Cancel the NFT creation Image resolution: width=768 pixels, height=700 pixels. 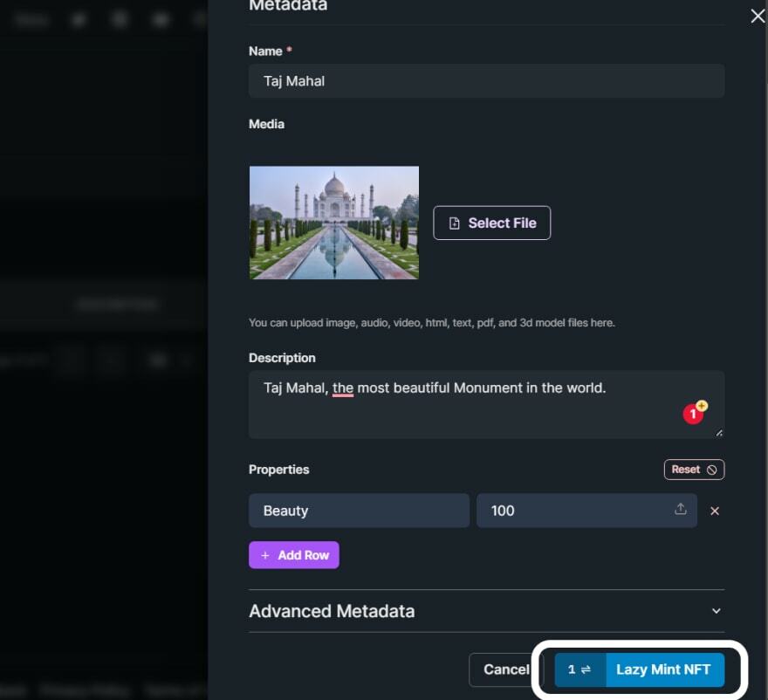504,669
